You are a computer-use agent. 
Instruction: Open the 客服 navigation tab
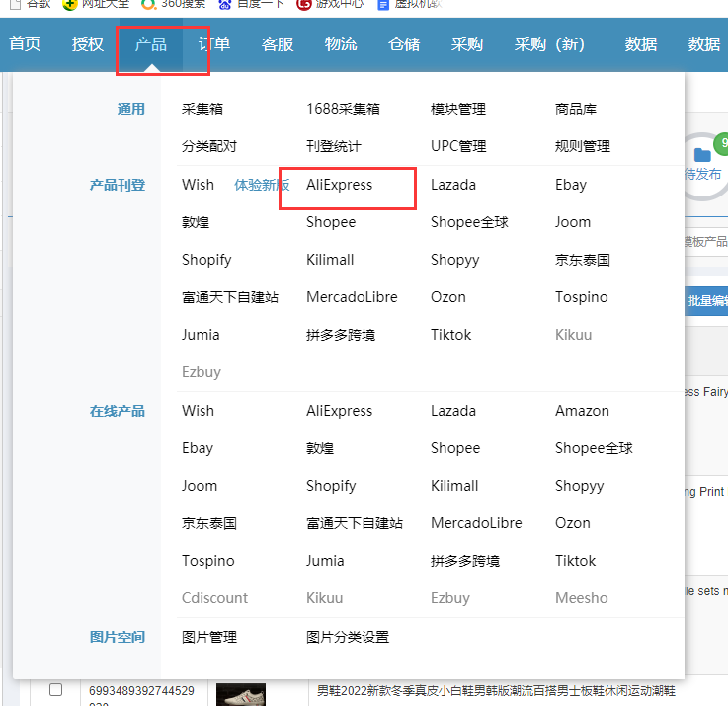tap(278, 44)
